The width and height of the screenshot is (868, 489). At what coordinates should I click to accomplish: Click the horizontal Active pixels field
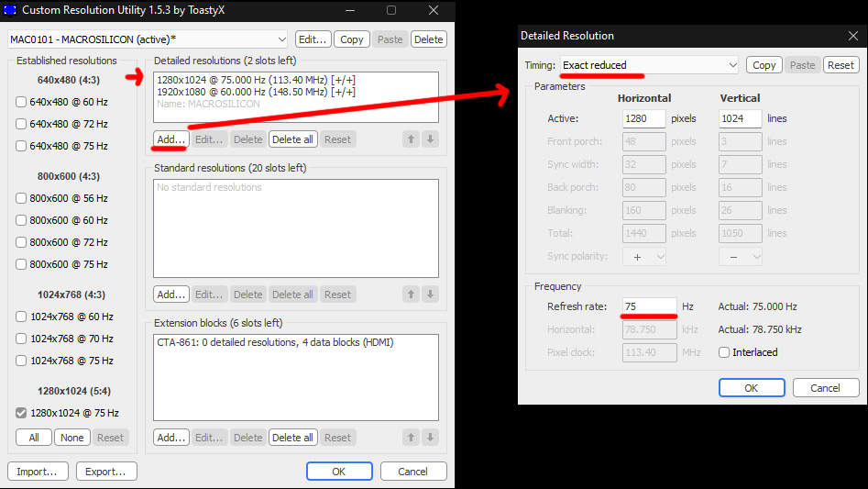[643, 118]
